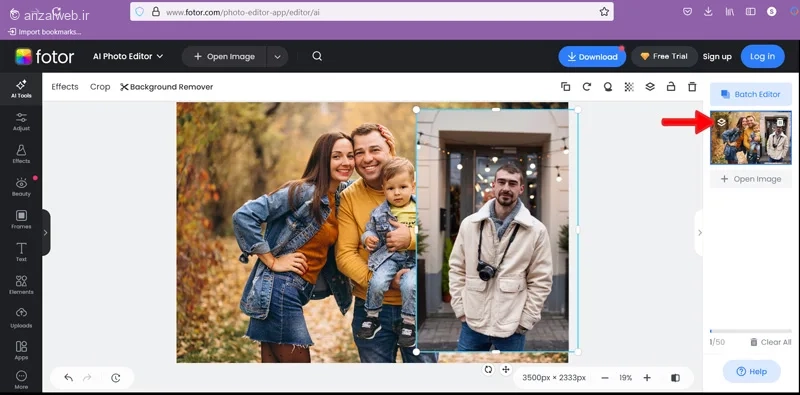Undo the last action
Screen dimensions: 800x395
point(68,378)
